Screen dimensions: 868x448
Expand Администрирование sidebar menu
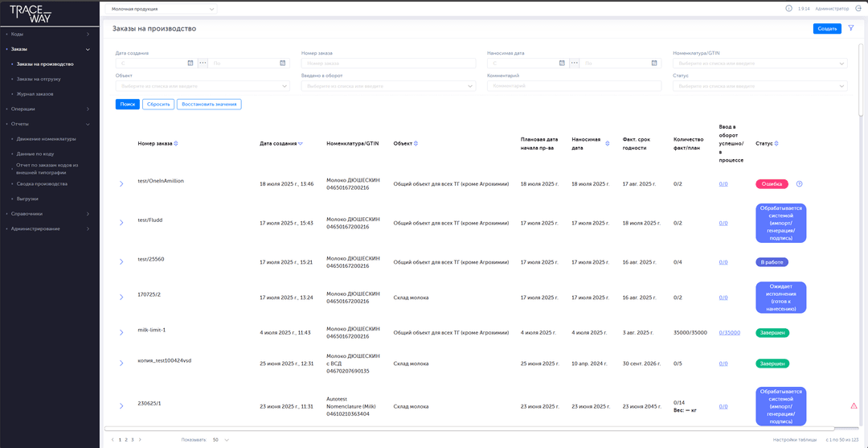(50, 228)
